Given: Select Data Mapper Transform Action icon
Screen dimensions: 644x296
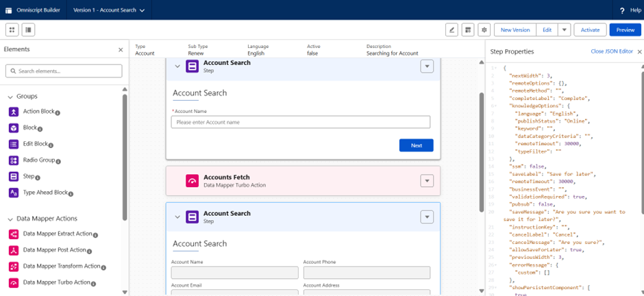Looking at the screenshot, I should point(14,267).
